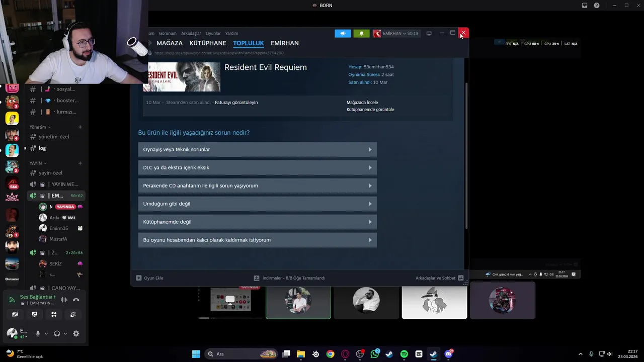Switch Steam to Big Picture mode icon

click(x=429, y=34)
